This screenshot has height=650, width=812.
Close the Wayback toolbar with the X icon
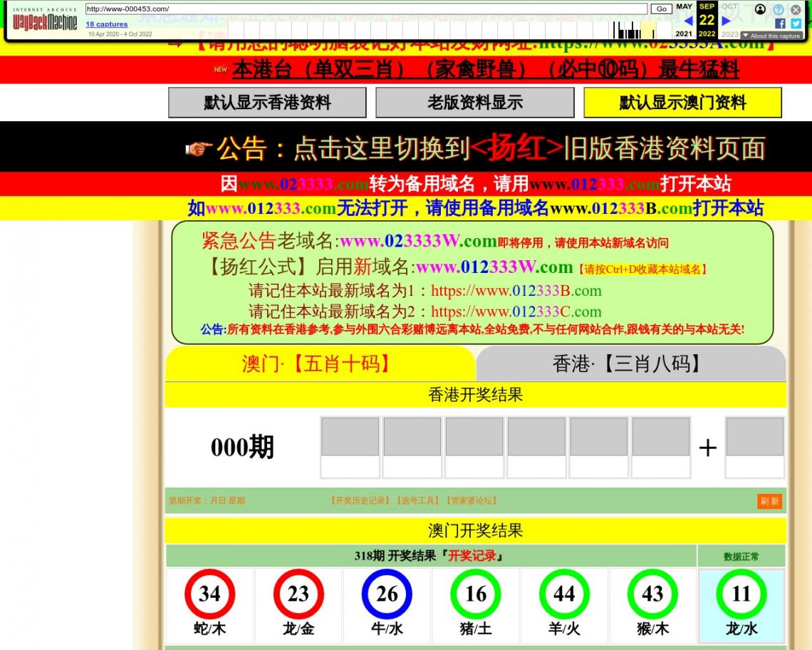click(x=796, y=10)
